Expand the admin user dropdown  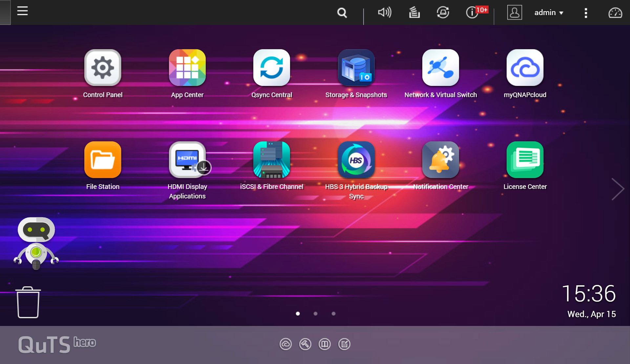549,13
